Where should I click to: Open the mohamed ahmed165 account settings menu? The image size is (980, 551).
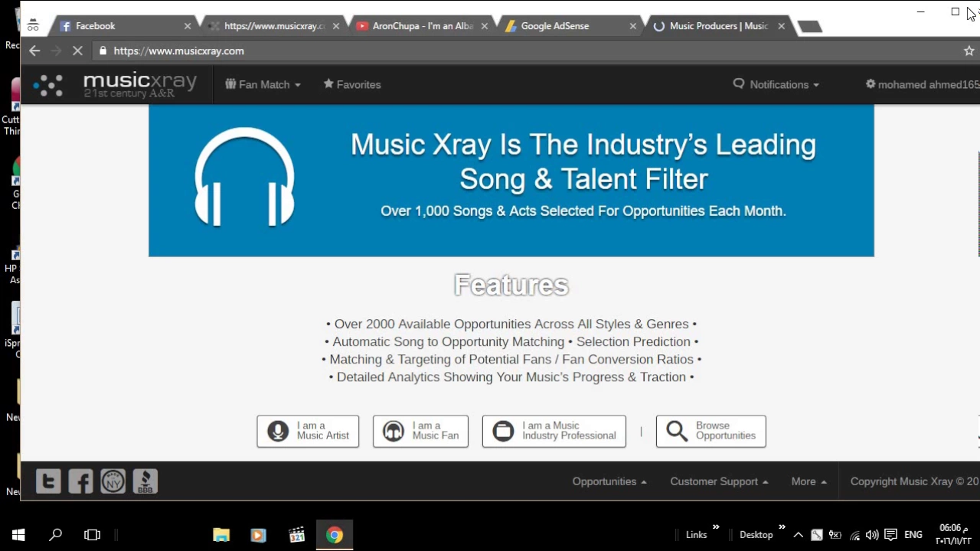922,84
